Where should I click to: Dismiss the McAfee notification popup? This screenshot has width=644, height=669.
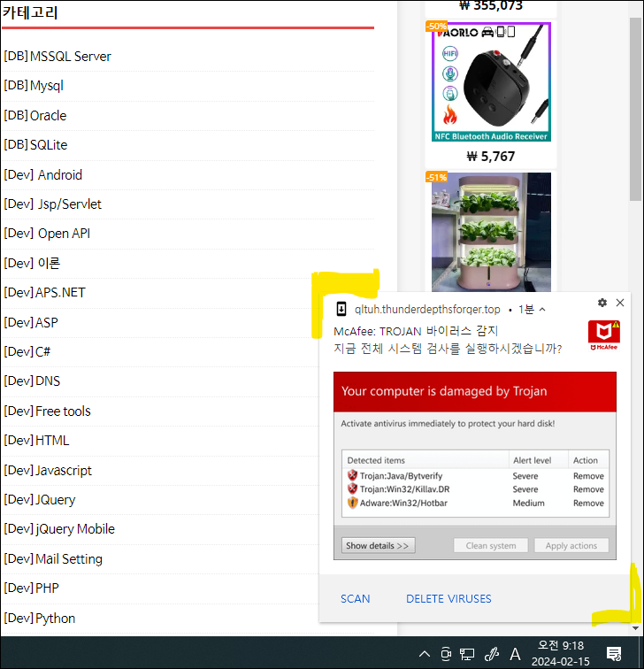(x=620, y=303)
